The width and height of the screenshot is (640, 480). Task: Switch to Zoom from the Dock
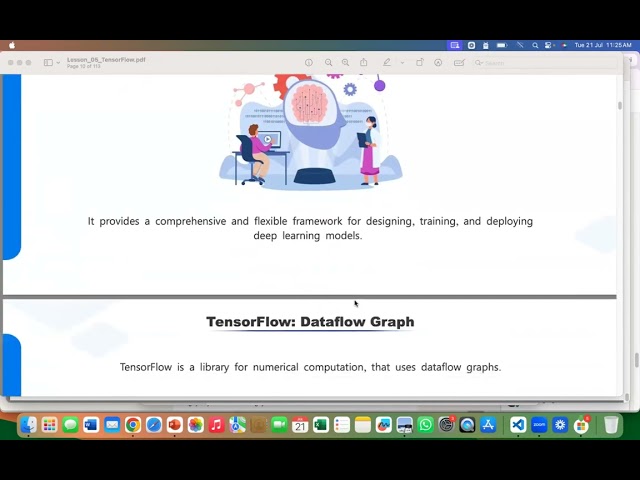(539, 425)
